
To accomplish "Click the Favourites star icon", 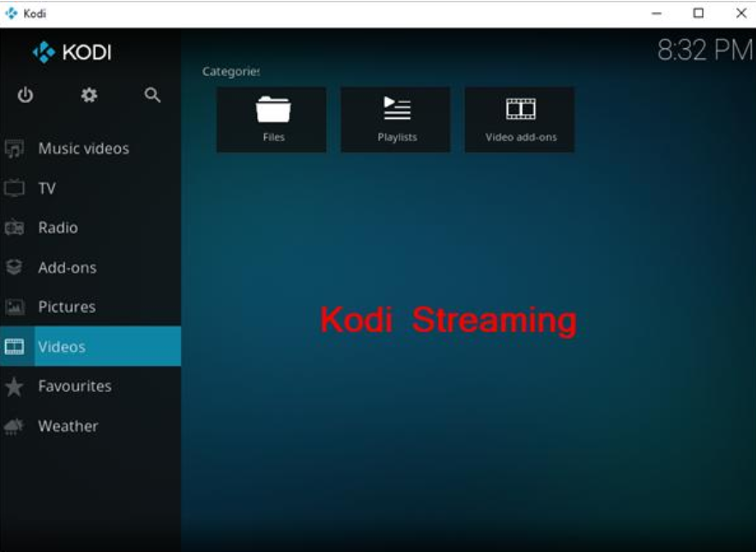I will pyautogui.click(x=15, y=387).
